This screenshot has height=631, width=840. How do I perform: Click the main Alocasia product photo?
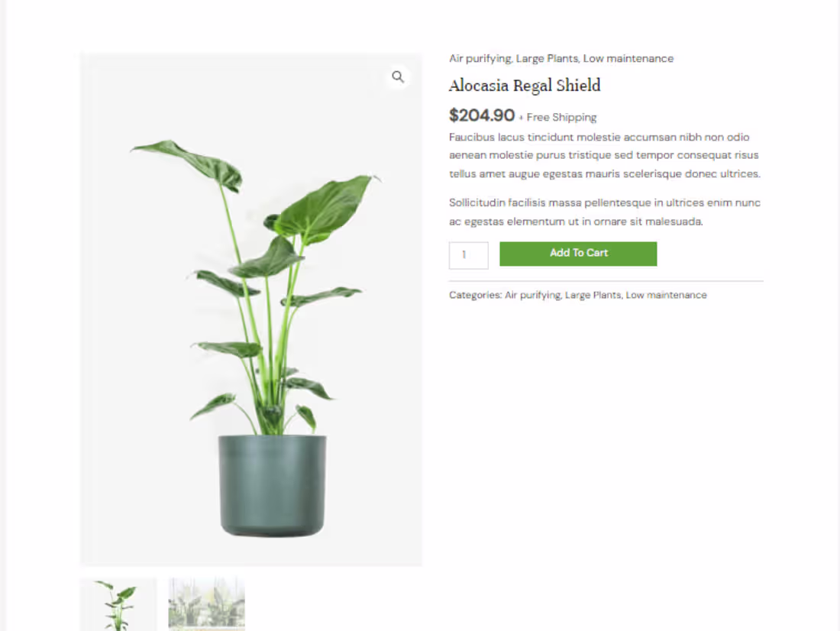(x=250, y=306)
